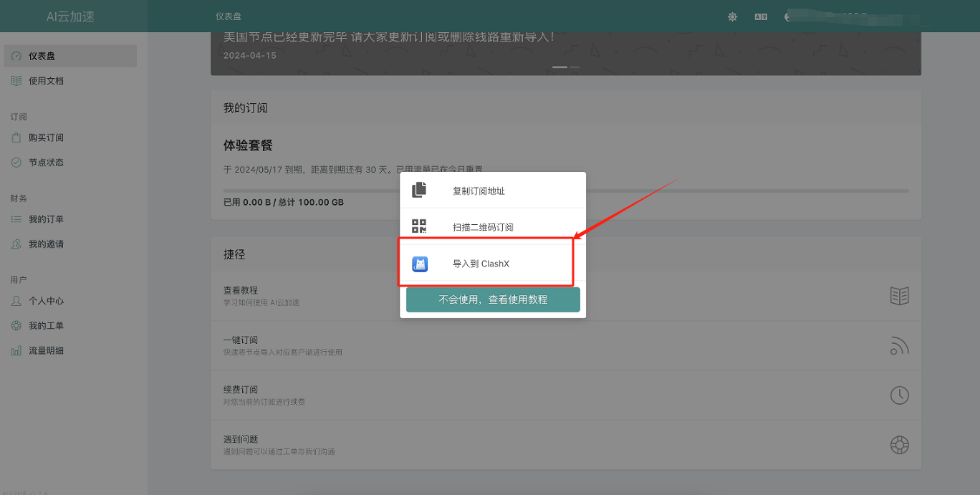Click the first banner carousel indicator
The image size is (980, 495).
pos(559,67)
